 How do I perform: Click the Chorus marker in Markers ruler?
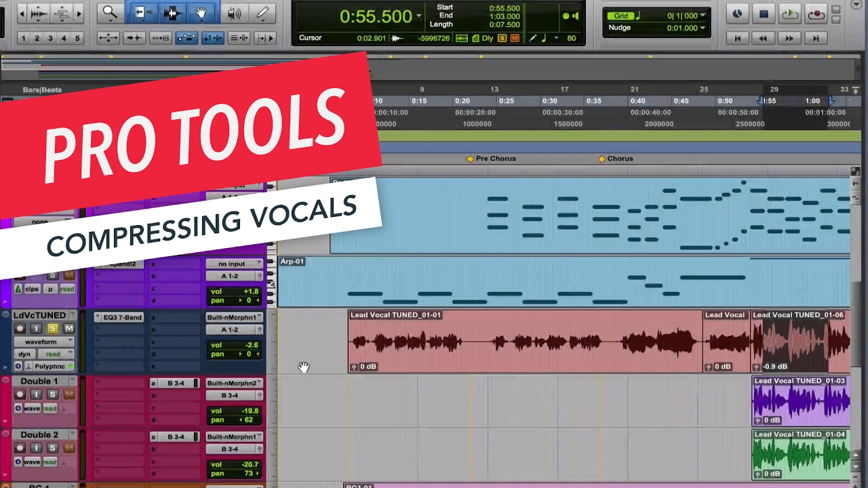tap(616, 159)
